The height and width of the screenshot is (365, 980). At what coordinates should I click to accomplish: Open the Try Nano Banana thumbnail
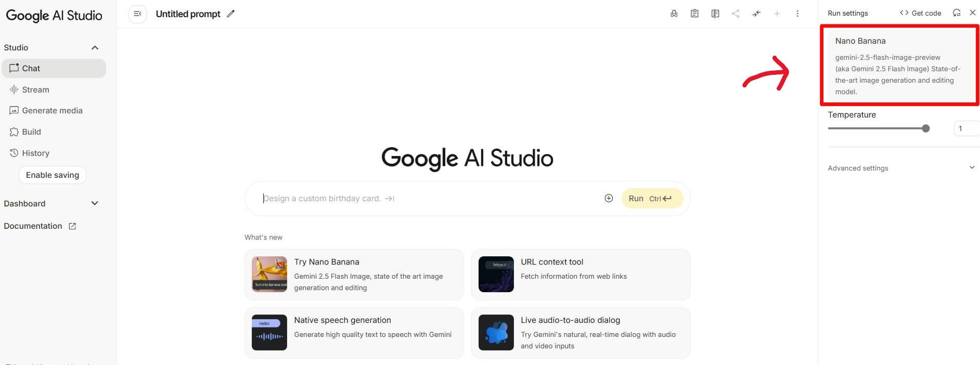(x=269, y=274)
